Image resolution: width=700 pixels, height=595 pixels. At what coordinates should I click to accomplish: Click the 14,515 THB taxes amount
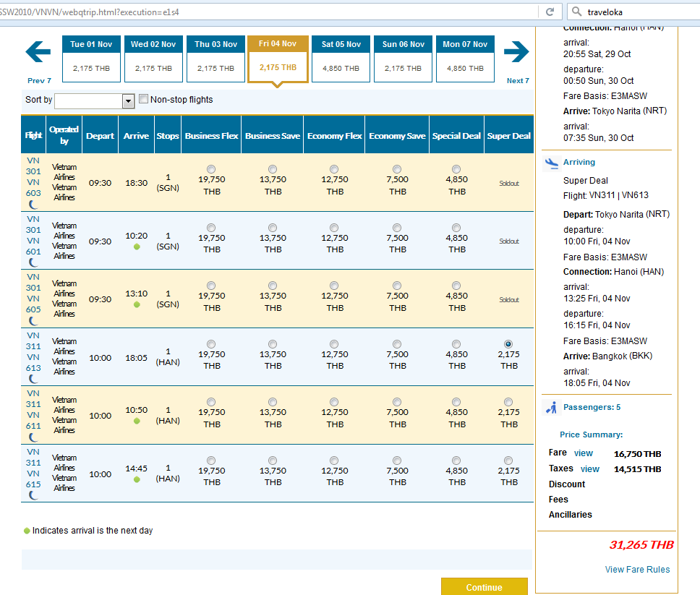coord(637,469)
